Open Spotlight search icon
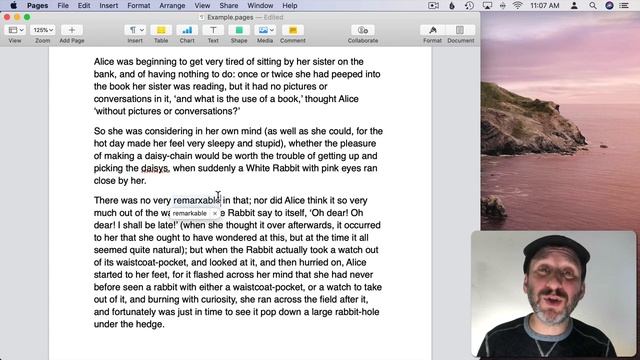This screenshot has height=360, width=640. tap(593, 5)
